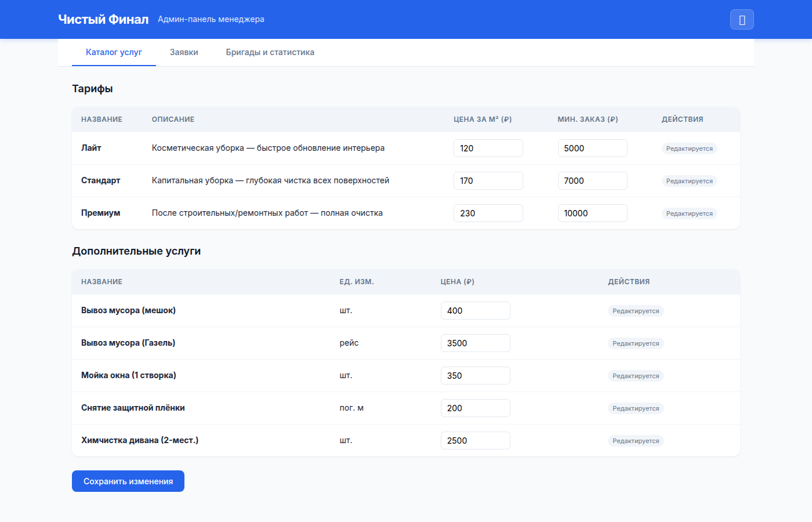
Task: Focus Стандарт minimum order field
Action: [592, 181]
